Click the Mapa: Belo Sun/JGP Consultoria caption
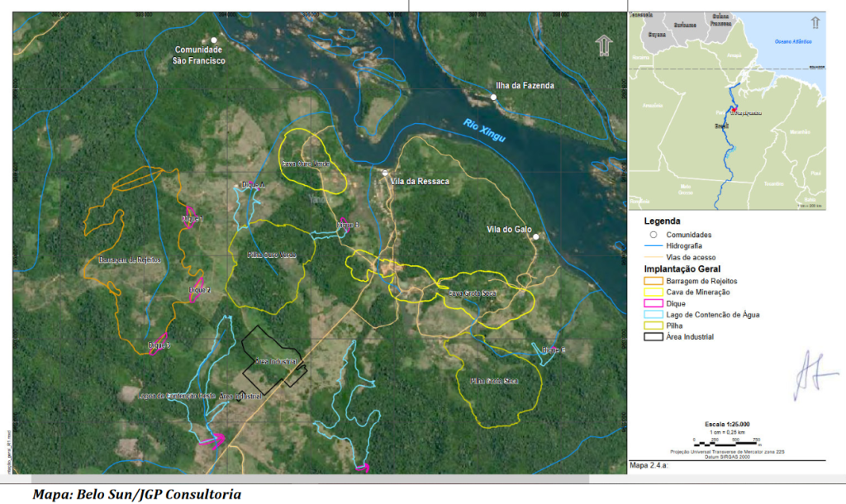 coord(137,494)
